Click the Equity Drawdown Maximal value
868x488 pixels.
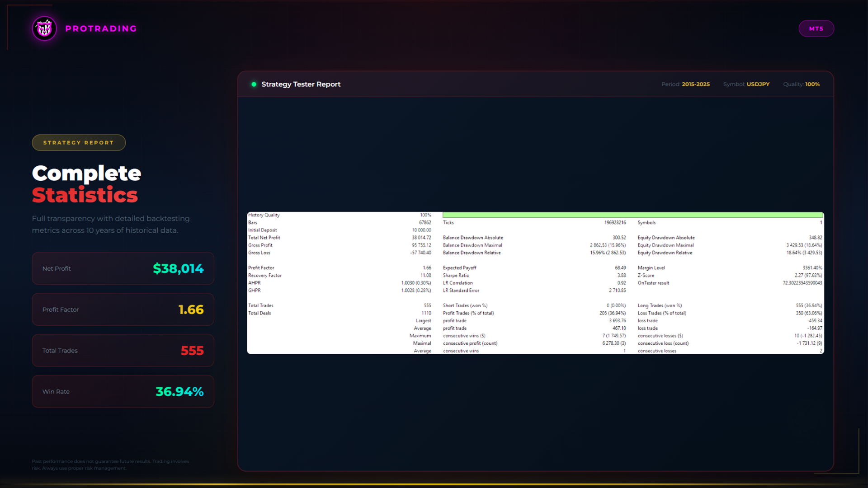[x=804, y=245]
